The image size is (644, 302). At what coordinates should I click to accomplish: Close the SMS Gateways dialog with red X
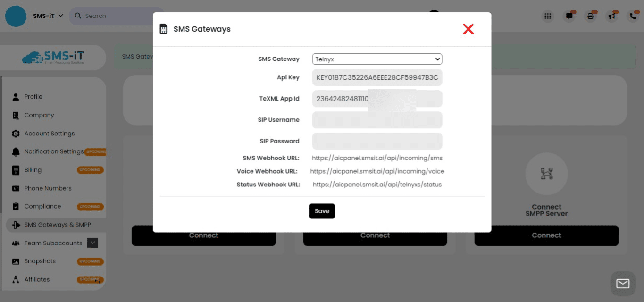pyautogui.click(x=468, y=29)
